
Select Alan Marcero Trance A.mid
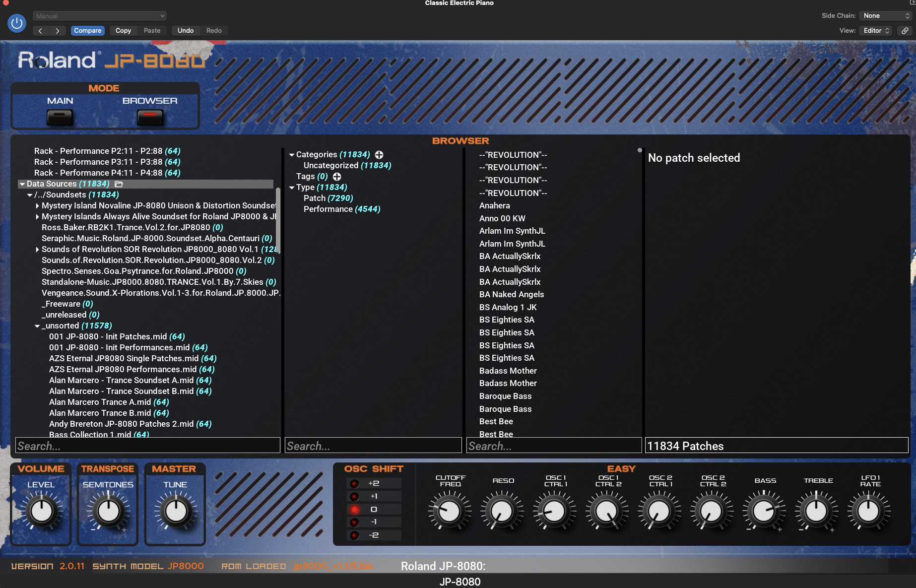(109, 402)
